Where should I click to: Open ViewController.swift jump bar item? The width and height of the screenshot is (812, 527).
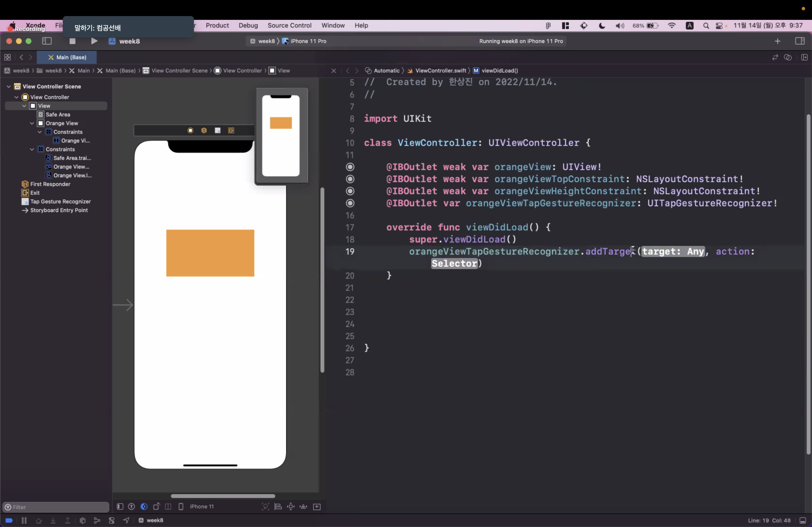[437, 71]
